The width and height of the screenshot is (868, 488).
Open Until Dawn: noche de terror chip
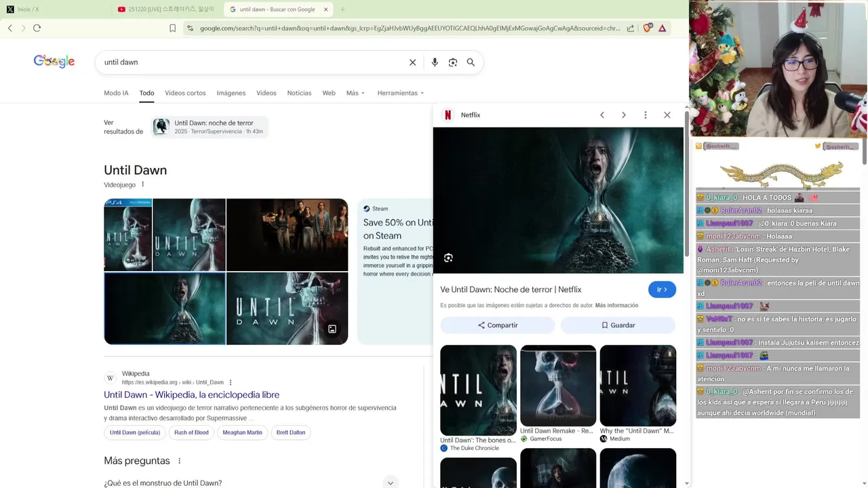(210, 127)
